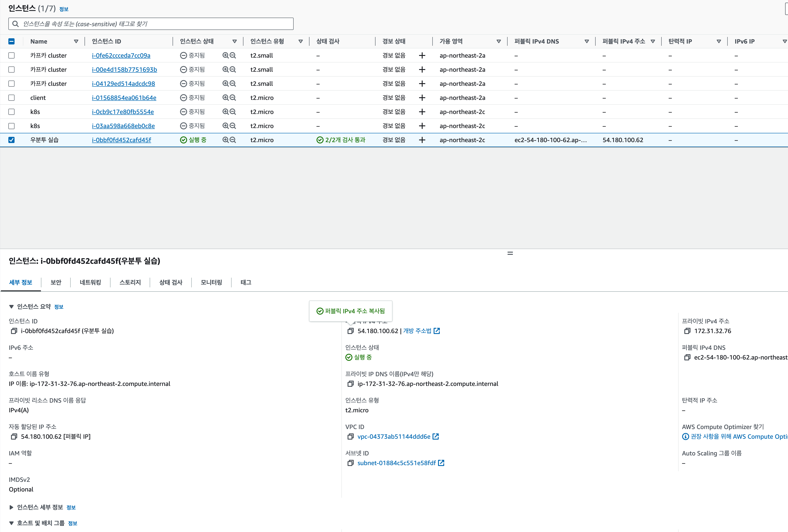Screen dimensions: 788x532
Task: Open the 인스턴스 상태 column filter arrow
Action: click(234, 41)
